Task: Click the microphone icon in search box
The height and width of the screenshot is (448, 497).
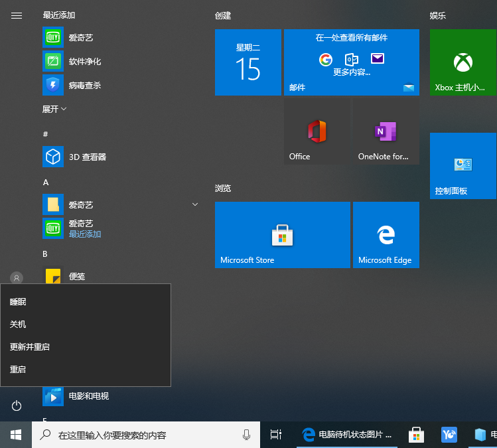Action: pyautogui.click(x=247, y=435)
